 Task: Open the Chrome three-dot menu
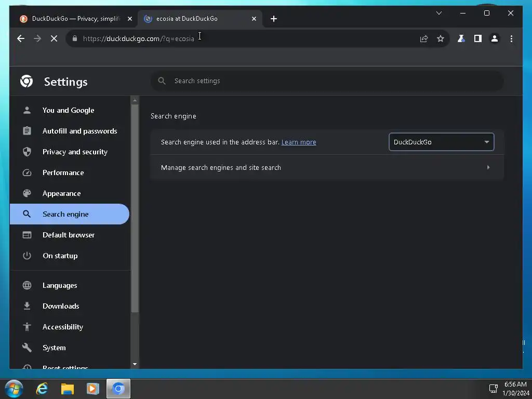[x=511, y=38]
